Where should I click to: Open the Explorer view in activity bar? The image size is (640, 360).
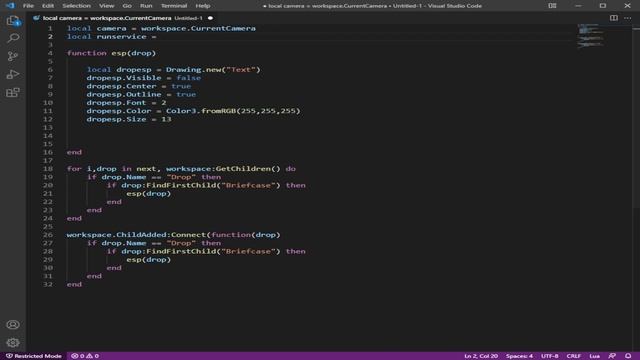point(13,21)
